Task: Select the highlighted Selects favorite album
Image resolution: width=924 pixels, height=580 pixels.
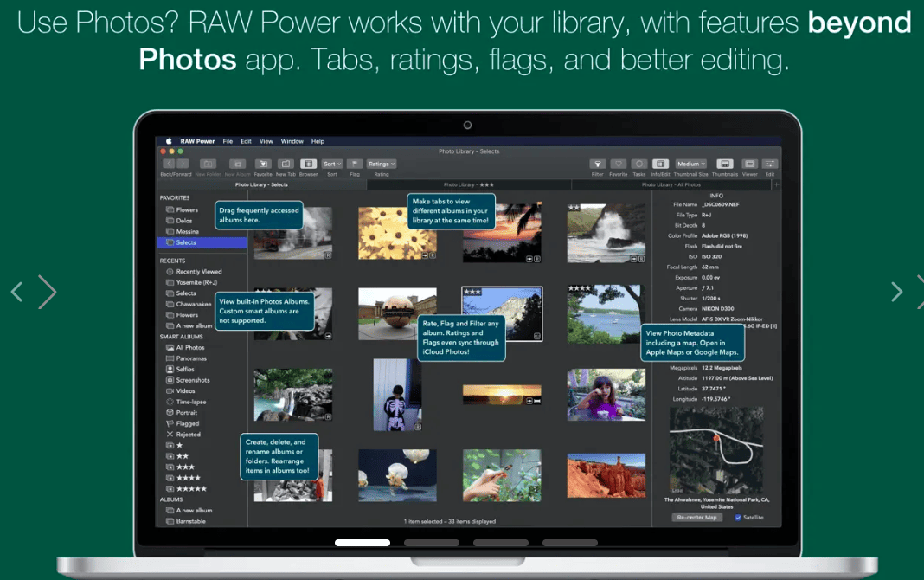Action: [x=202, y=242]
